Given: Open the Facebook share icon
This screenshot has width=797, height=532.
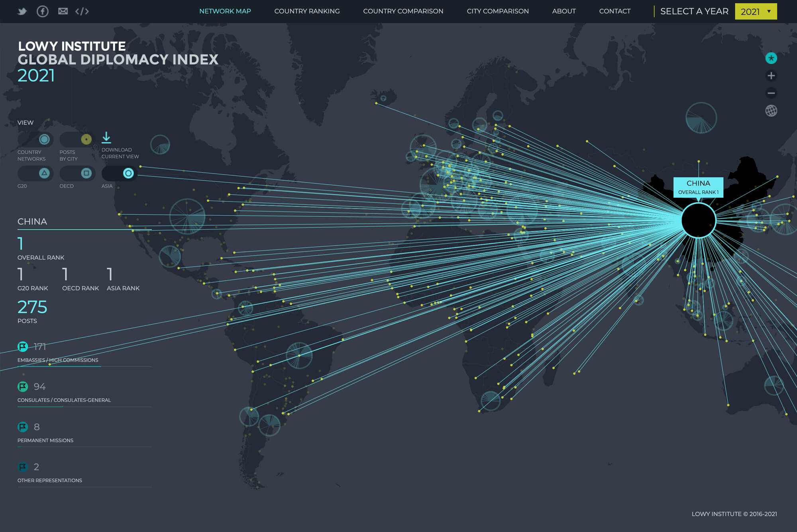Looking at the screenshot, I should point(43,11).
